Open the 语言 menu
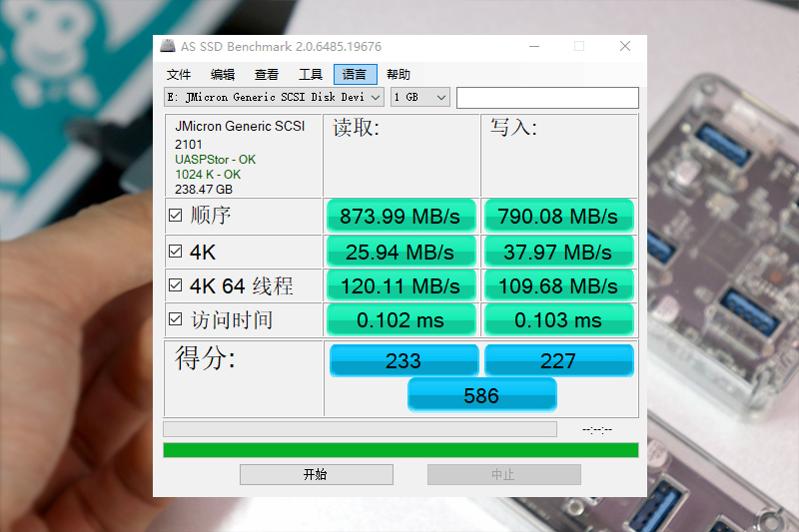This screenshot has height=532, width=799. [x=356, y=75]
